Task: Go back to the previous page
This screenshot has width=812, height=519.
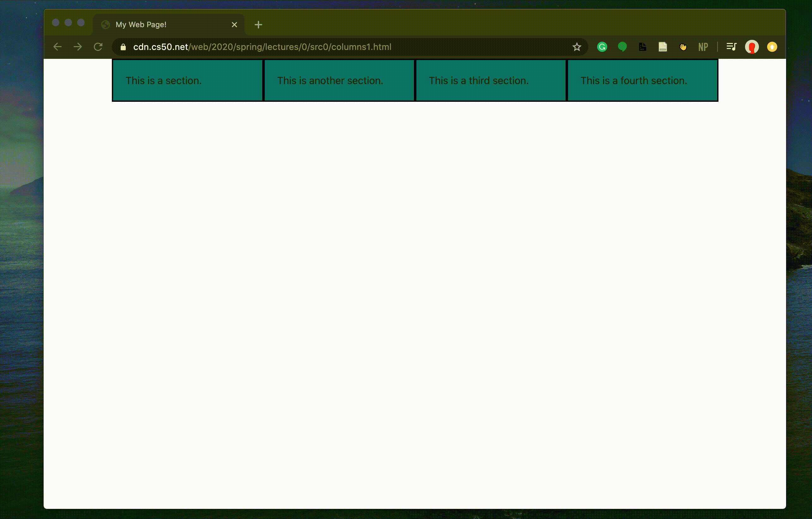Action: [58, 47]
